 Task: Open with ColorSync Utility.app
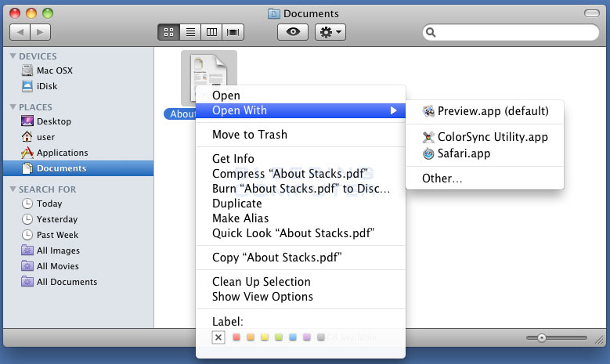(485, 137)
